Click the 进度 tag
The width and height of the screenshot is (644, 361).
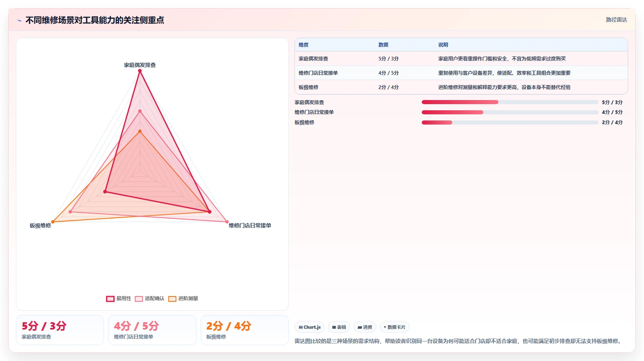[365, 327]
